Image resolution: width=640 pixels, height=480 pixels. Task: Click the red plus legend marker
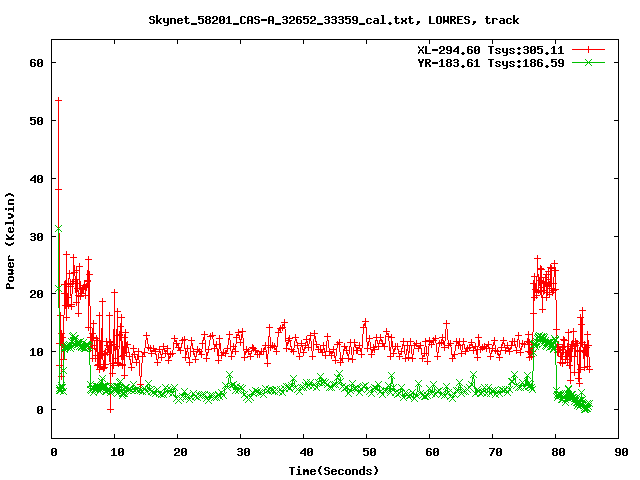tap(588, 50)
